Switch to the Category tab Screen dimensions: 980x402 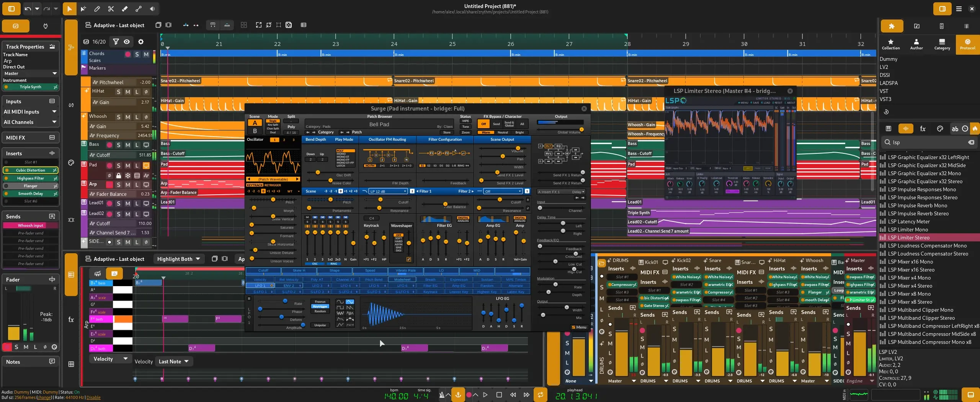pyautogui.click(x=942, y=44)
